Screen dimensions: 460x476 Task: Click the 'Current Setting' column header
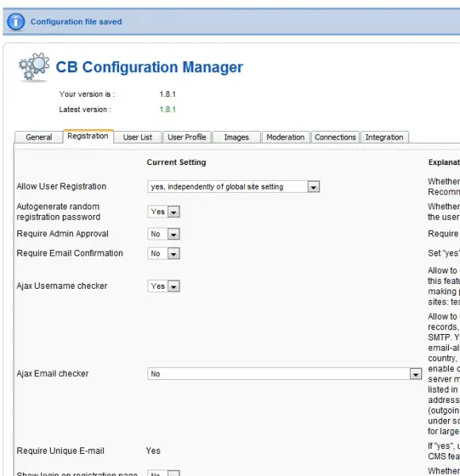point(176,163)
